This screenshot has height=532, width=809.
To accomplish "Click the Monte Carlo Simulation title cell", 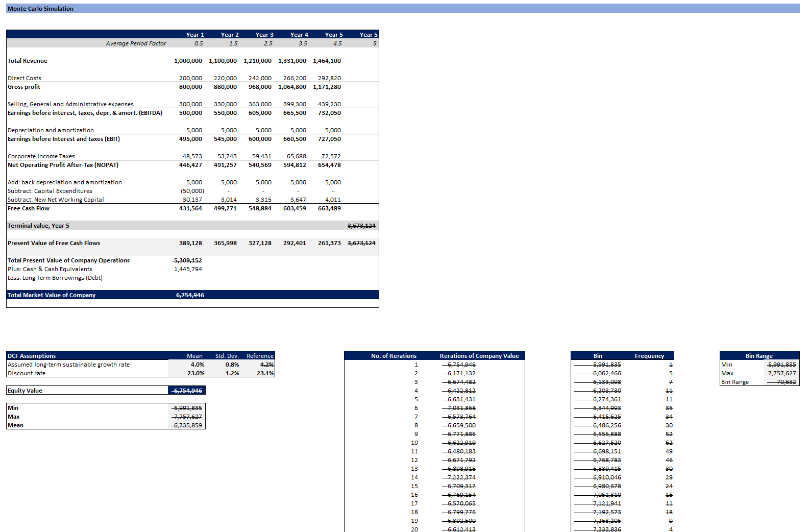I will [41, 9].
